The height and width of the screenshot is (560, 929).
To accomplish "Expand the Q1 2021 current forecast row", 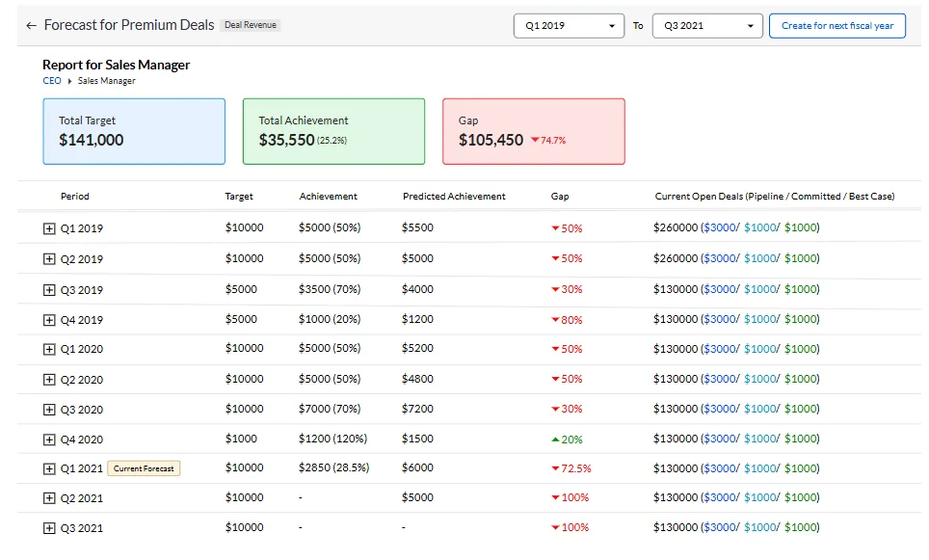I will pyautogui.click(x=49, y=468).
